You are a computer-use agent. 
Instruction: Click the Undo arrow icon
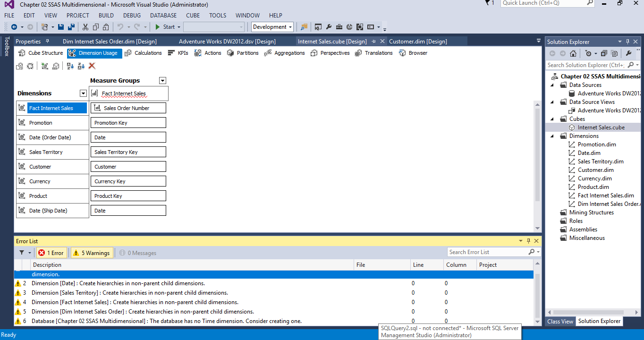point(120,27)
